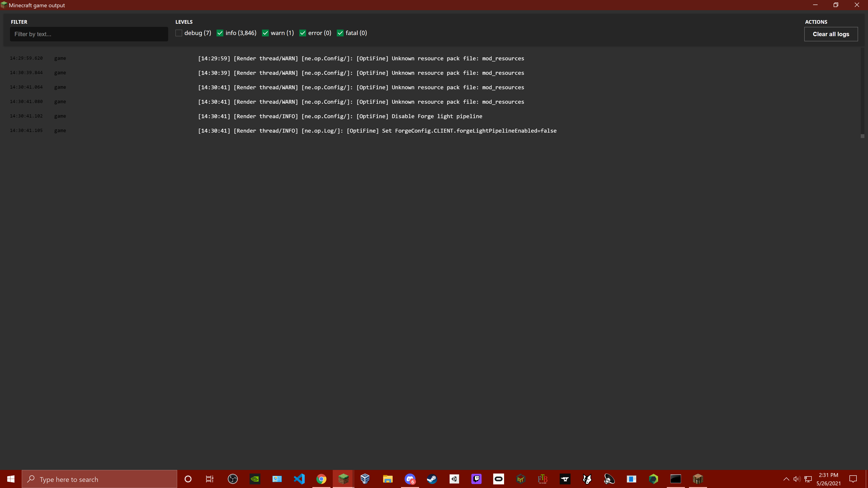The image size is (868, 488).
Task: Launch Steam from the taskbar
Action: 432,479
